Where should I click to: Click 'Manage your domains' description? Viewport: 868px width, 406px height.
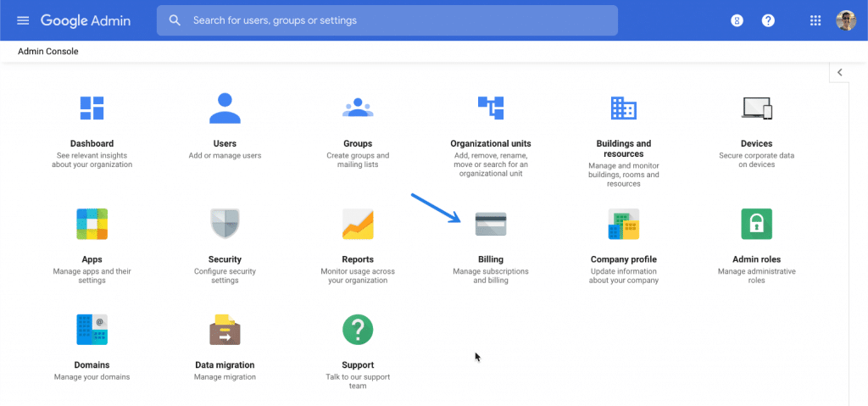[92, 377]
